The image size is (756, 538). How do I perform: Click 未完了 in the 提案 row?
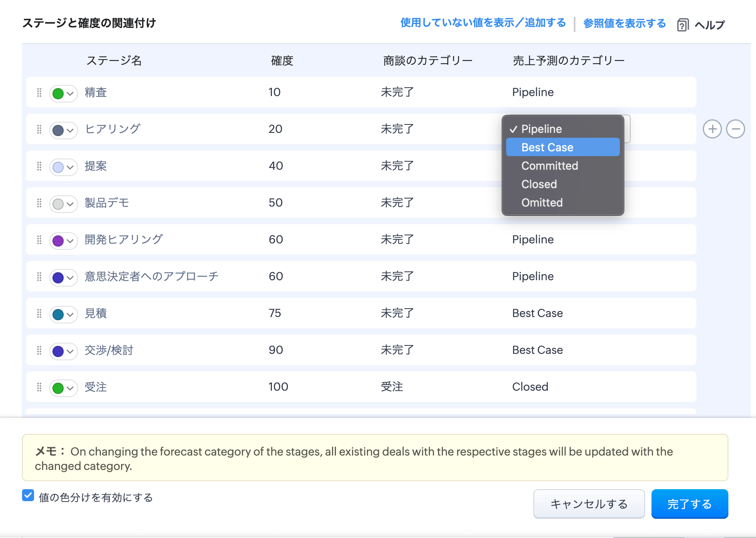[x=397, y=166]
